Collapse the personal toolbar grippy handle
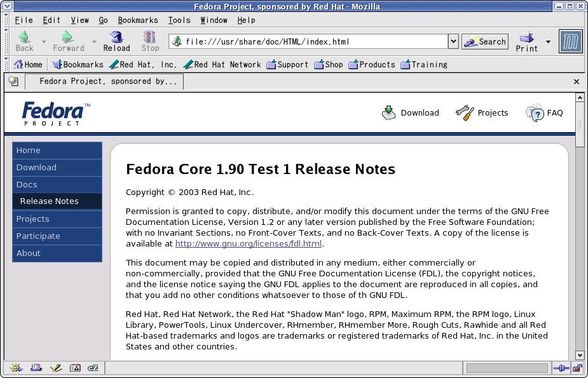The width and height of the screenshot is (588, 378). [x=6, y=64]
